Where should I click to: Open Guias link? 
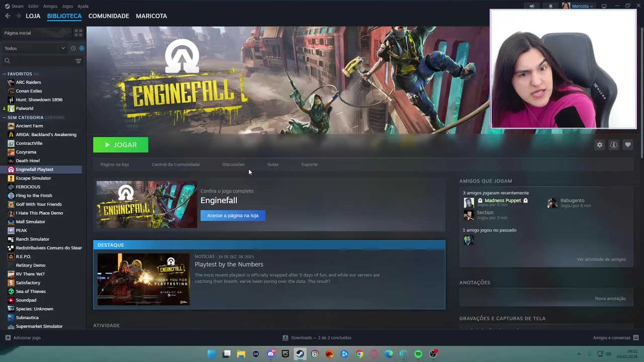coord(273,164)
